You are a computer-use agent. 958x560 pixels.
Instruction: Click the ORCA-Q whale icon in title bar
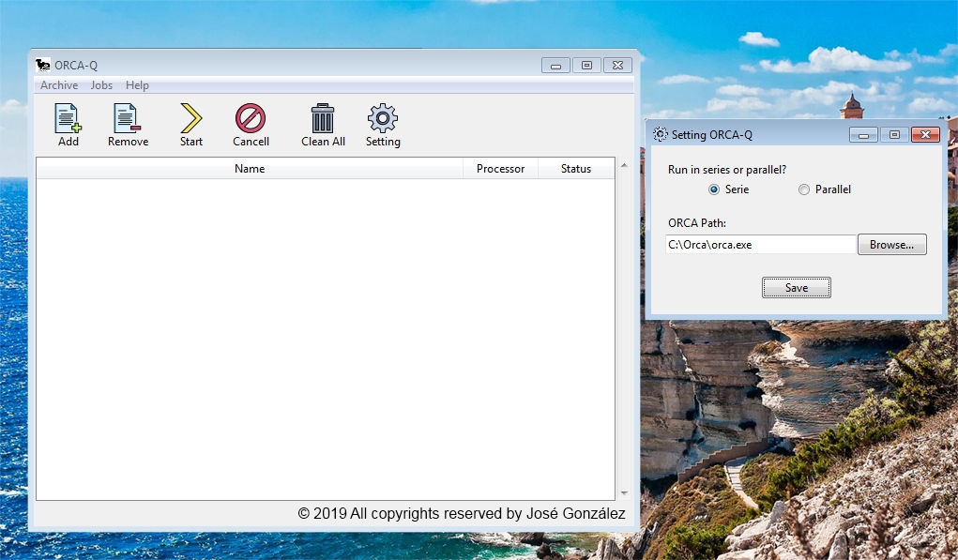(x=43, y=66)
